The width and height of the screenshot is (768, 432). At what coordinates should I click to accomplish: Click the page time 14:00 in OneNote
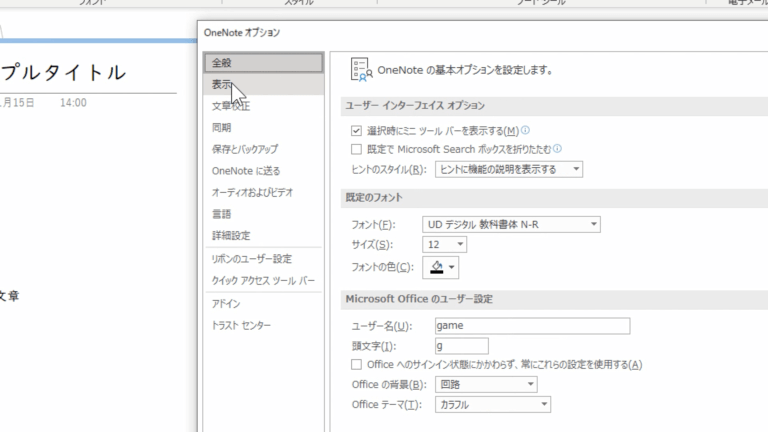pos(73,103)
